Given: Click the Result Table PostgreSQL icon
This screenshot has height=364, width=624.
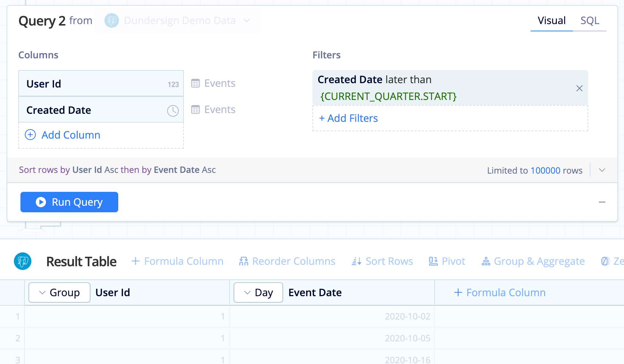Looking at the screenshot, I should point(23,261).
